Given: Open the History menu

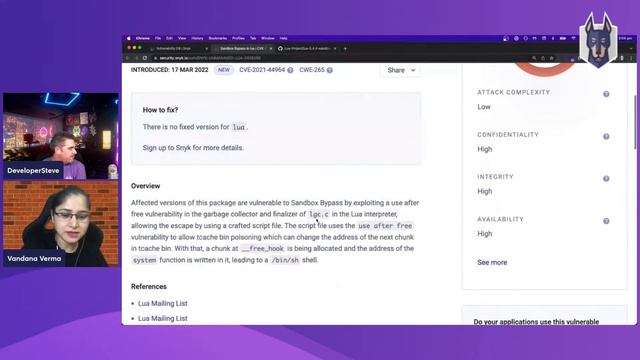Looking at the screenshot, I should pos(197,38).
